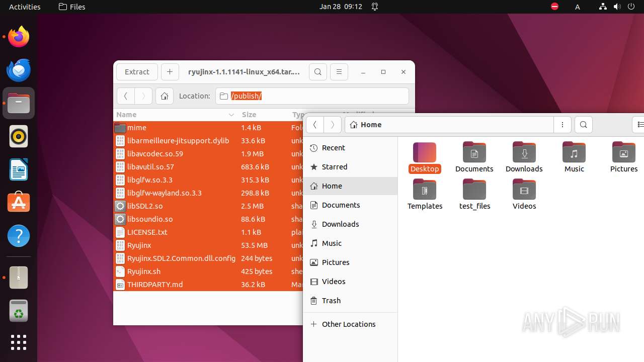This screenshot has height=362, width=644.
Task: Select the Templates folder icon
Action: tap(425, 195)
